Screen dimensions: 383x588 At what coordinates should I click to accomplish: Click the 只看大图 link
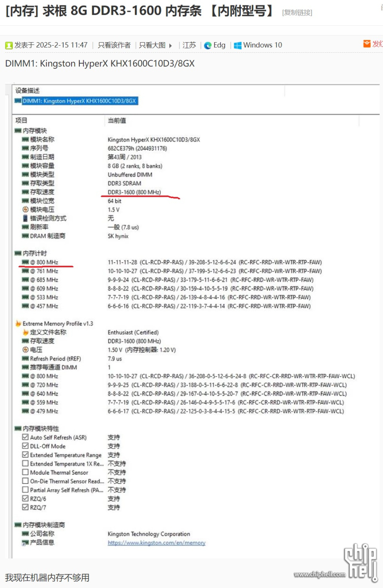(152, 45)
